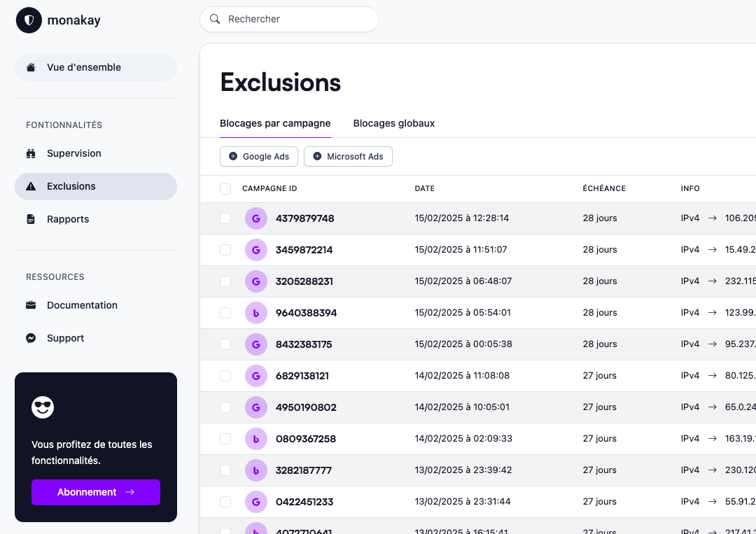Toggle the select-all checkbox in the table header
The height and width of the screenshot is (534, 756).
click(225, 189)
